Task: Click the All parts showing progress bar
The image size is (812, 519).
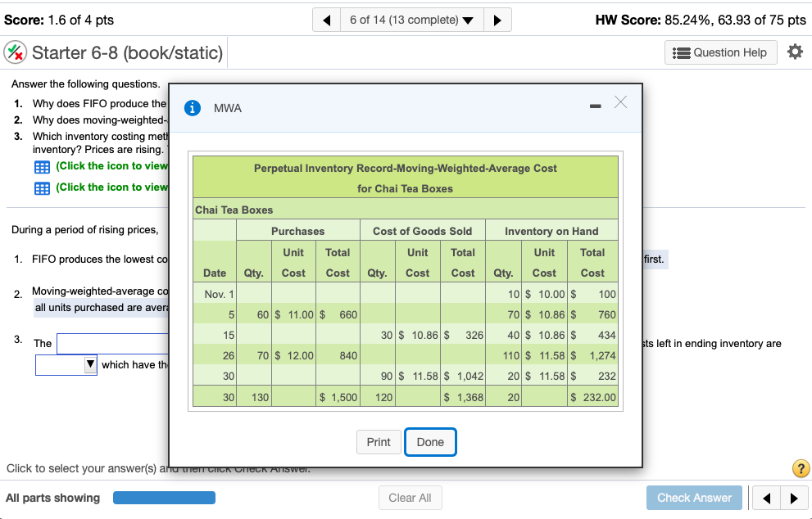Action: (164, 498)
